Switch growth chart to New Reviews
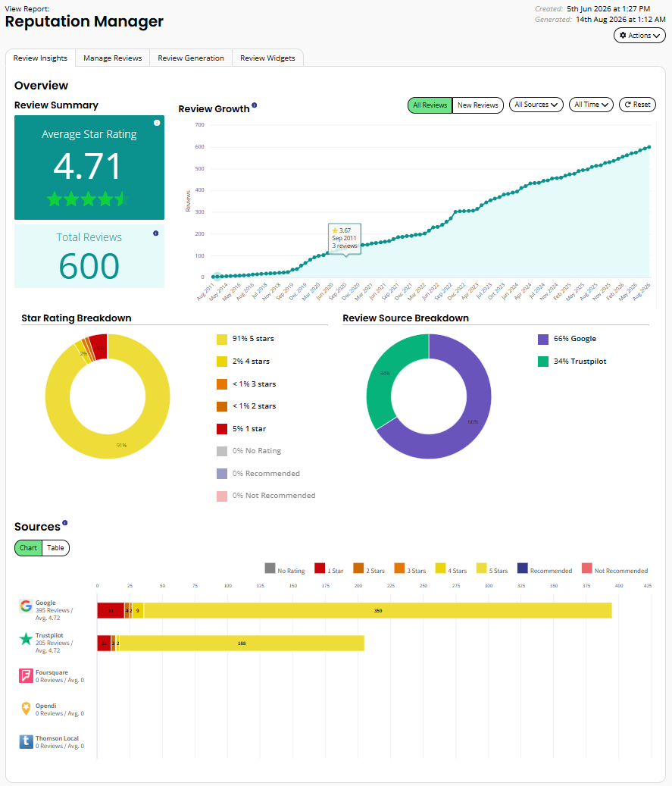This screenshot has width=672, height=786. tap(477, 105)
